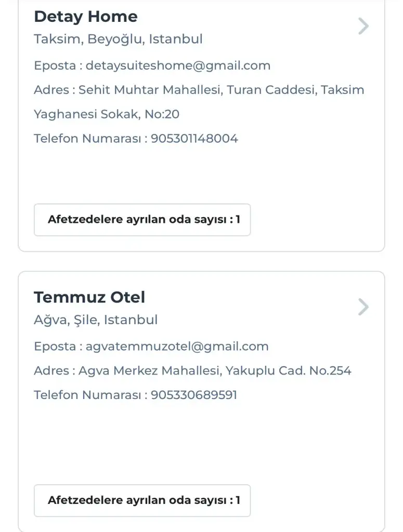Click the Yaghanesi Sokak, No:20 address line
Viewport: 403px width, 532px height.
107,114
